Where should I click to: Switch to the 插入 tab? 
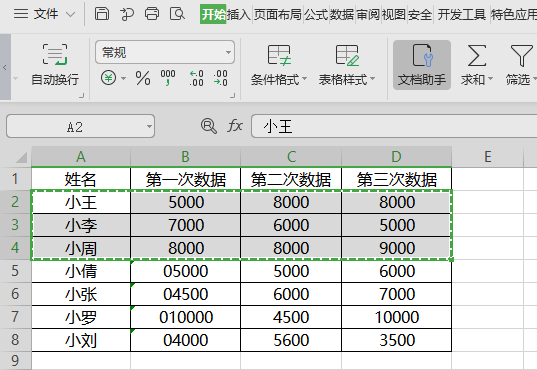coord(239,14)
